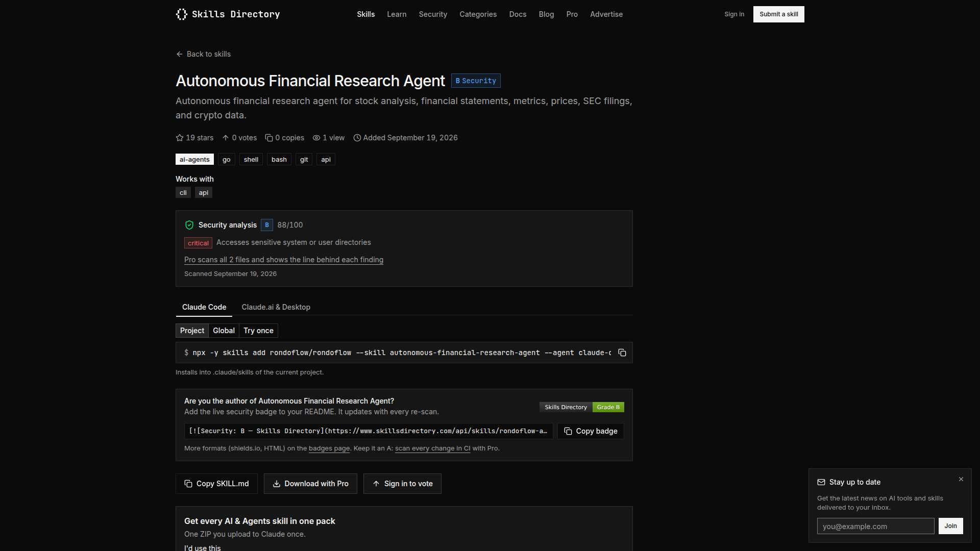980x551 pixels.
Task: Select the Try once install option
Action: (258, 331)
